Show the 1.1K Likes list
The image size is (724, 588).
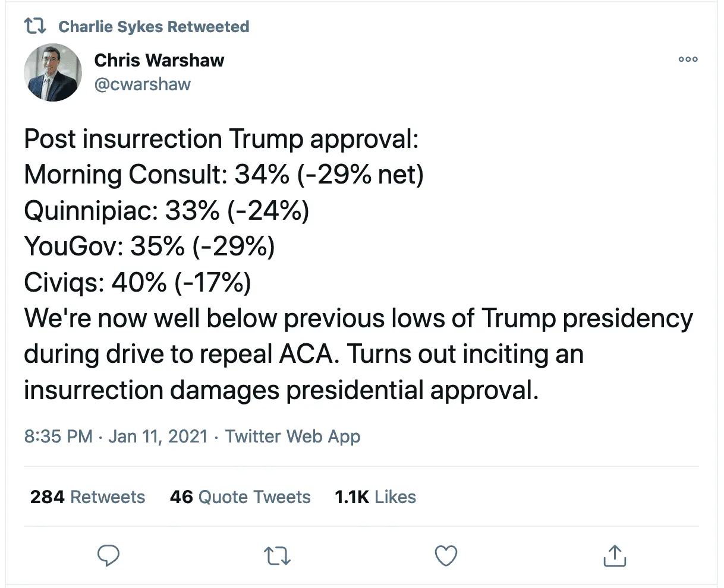(x=375, y=497)
